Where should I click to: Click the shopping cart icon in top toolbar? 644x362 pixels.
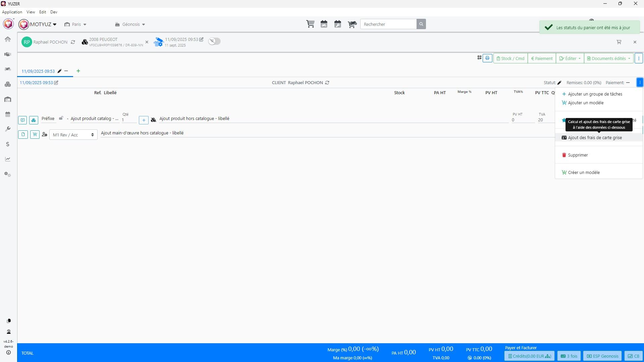[x=310, y=24]
